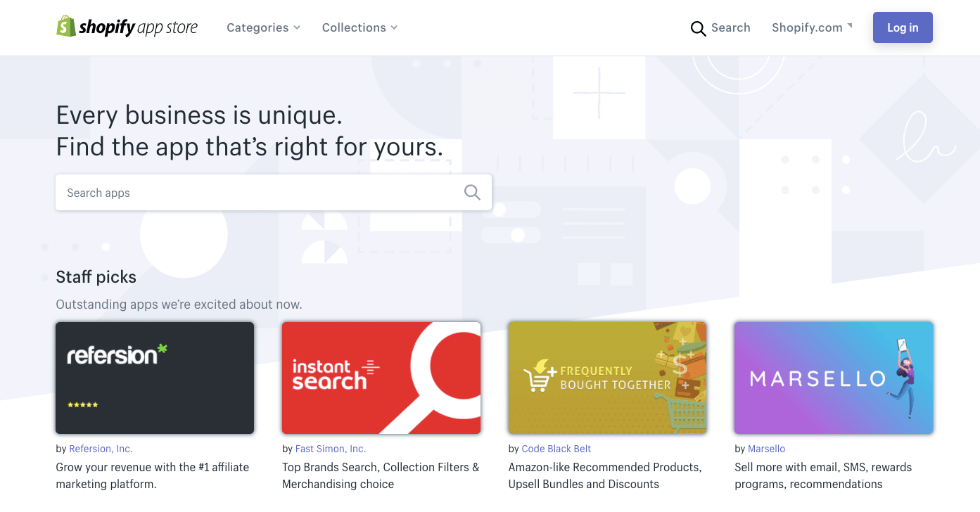980x512 pixels.
Task: Click 'Outstanding apps we're excited about now.' text
Action: [179, 305]
